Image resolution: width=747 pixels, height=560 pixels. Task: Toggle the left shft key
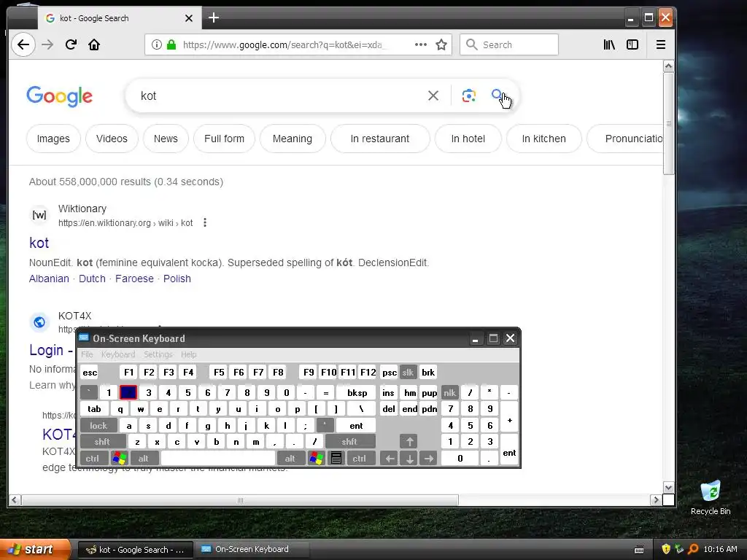coord(102,442)
